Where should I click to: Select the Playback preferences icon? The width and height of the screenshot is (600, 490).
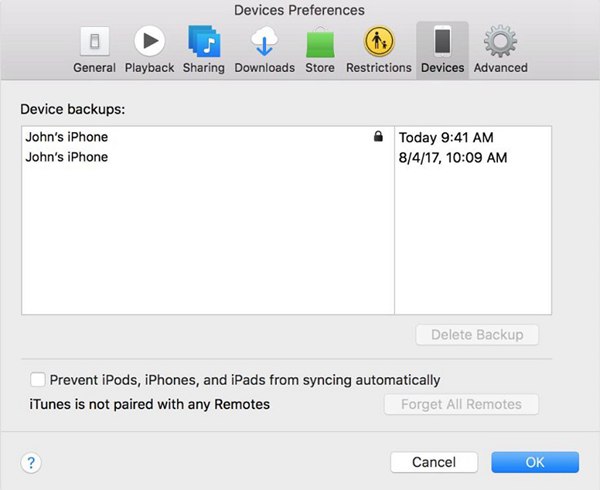[x=149, y=42]
